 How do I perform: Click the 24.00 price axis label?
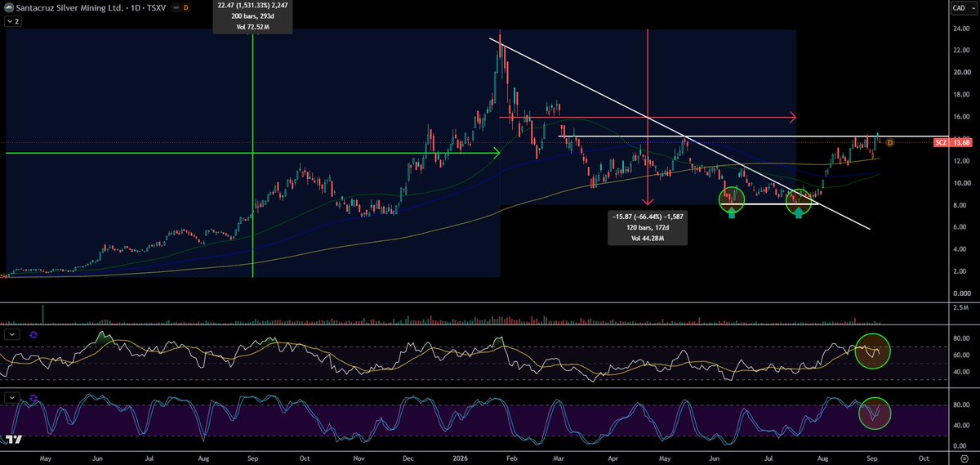(961, 29)
